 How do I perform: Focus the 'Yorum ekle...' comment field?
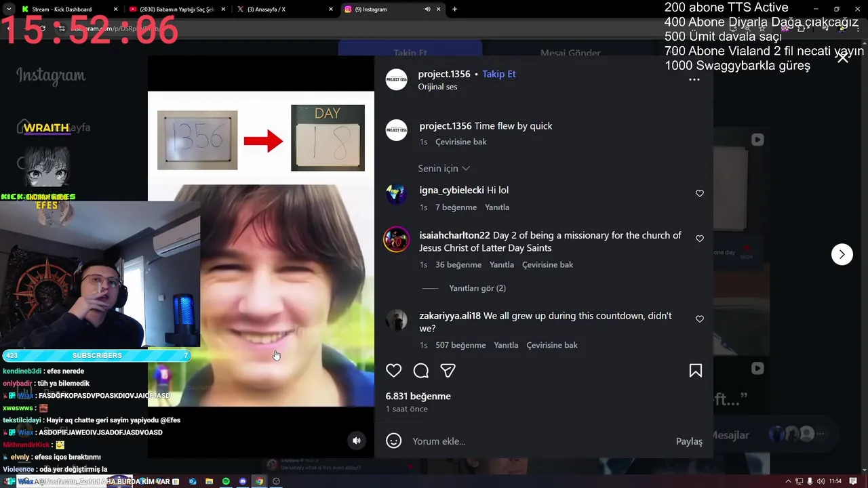[x=539, y=441]
